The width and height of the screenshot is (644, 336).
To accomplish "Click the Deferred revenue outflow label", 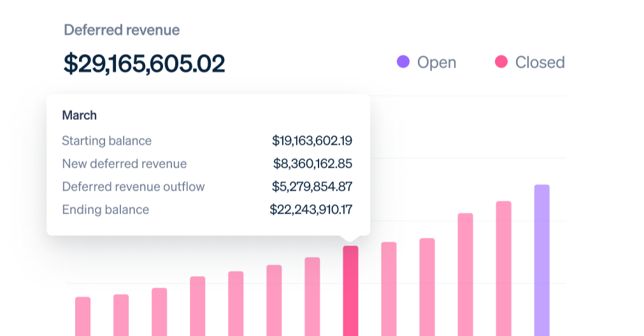I will [x=133, y=187].
